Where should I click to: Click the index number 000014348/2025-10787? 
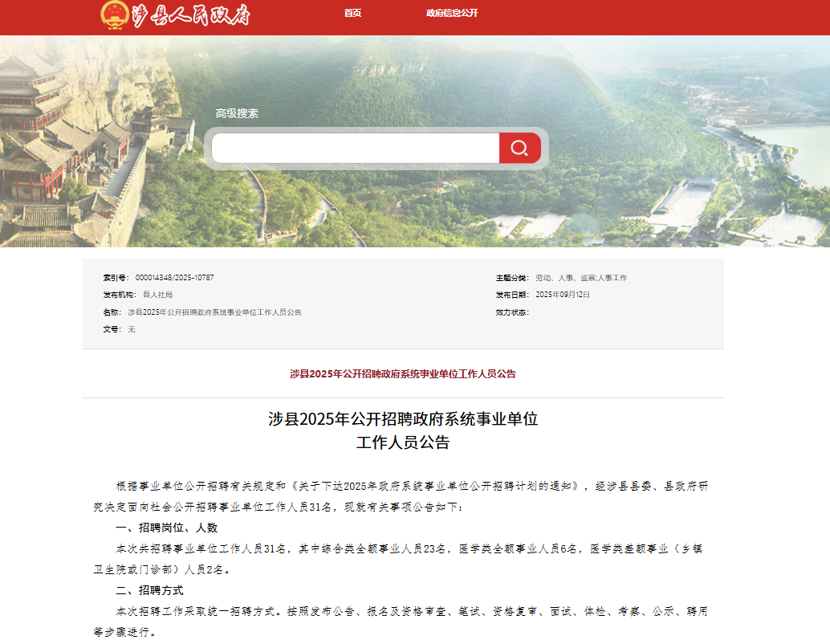pos(174,278)
